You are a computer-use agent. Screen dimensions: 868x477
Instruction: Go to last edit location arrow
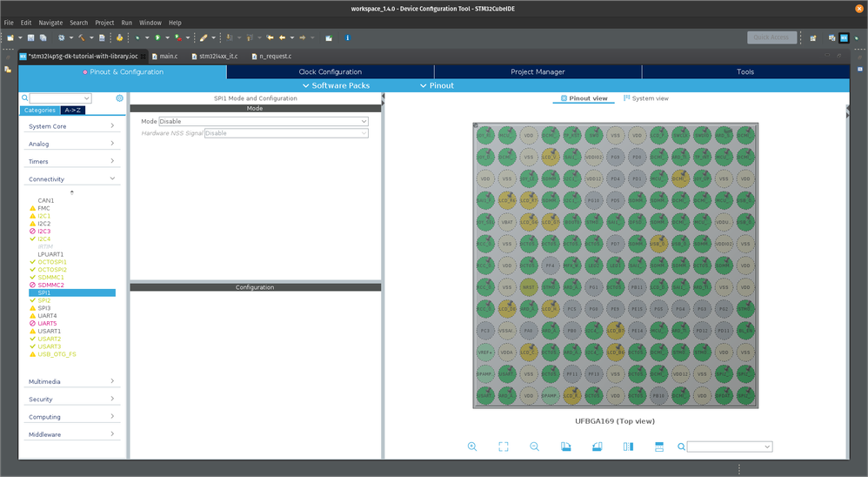(x=270, y=37)
